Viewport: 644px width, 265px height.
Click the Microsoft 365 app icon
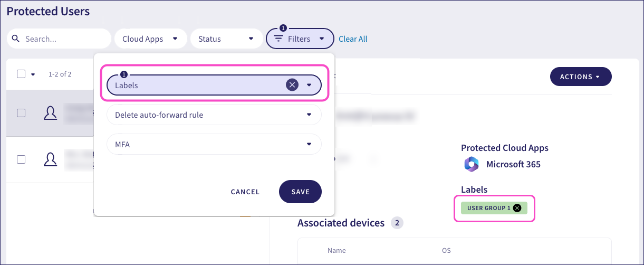tap(471, 164)
